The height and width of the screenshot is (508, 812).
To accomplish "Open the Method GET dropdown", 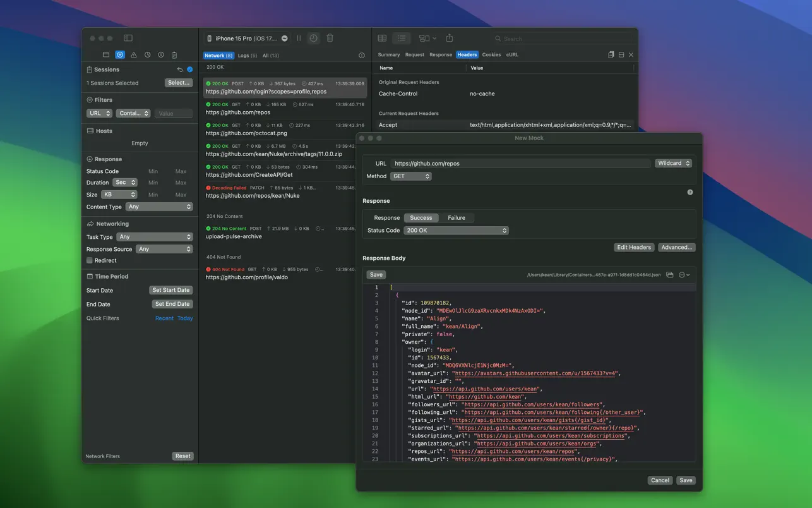I will pos(411,176).
